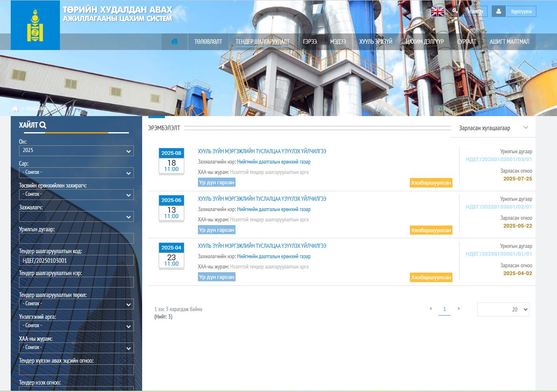Viewport: 557px width, 392px height.
Task: Click the Нийгмийн даатгалын ерөнхий газар link in first result
Action: [x=274, y=162]
